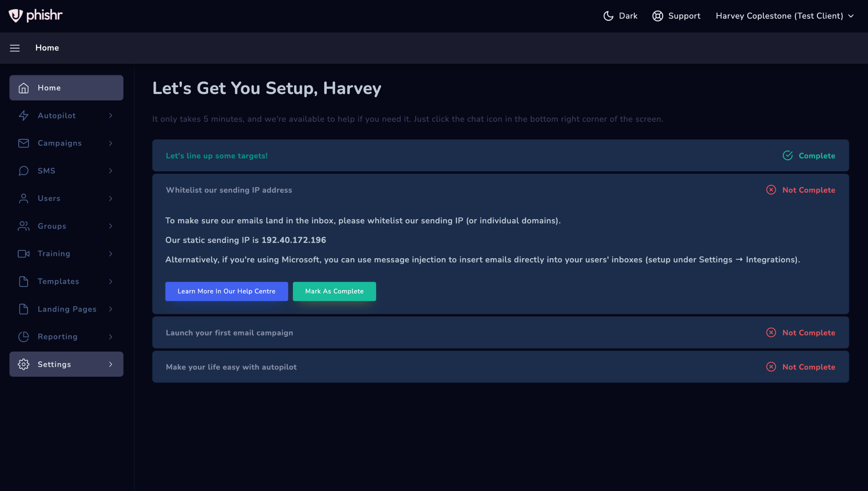Click the Reporting pie chart icon
The image size is (868, 491).
(23, 337)
